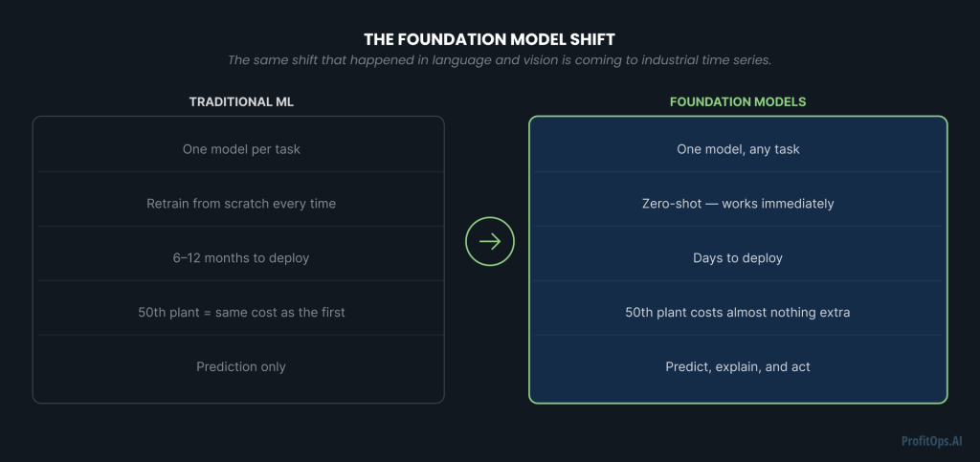
Task: Click 'THE FOUNDATION MODEL SHIFT' title
Action: tap(490, 39)
